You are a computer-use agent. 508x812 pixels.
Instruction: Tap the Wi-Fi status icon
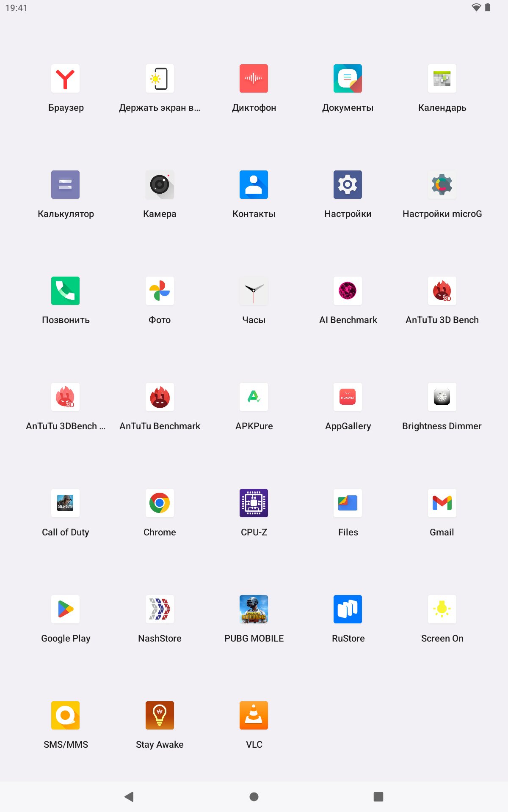pyautogui.click(x=476, y=8)
